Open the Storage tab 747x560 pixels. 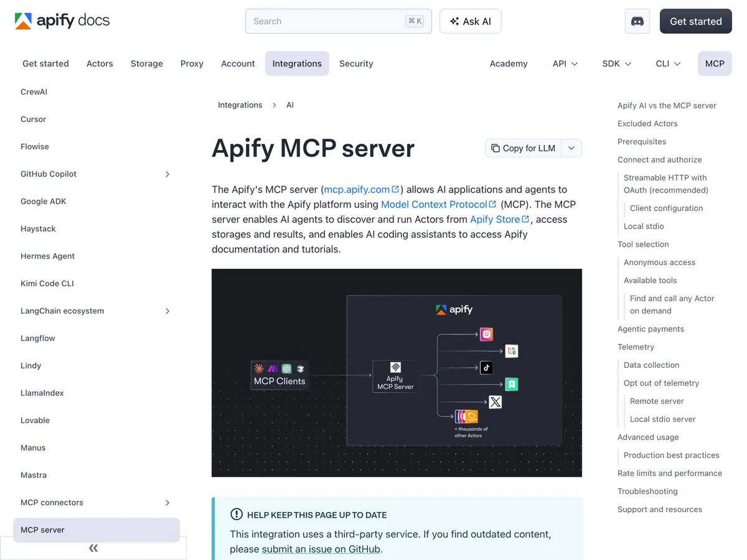coord(147,63)
